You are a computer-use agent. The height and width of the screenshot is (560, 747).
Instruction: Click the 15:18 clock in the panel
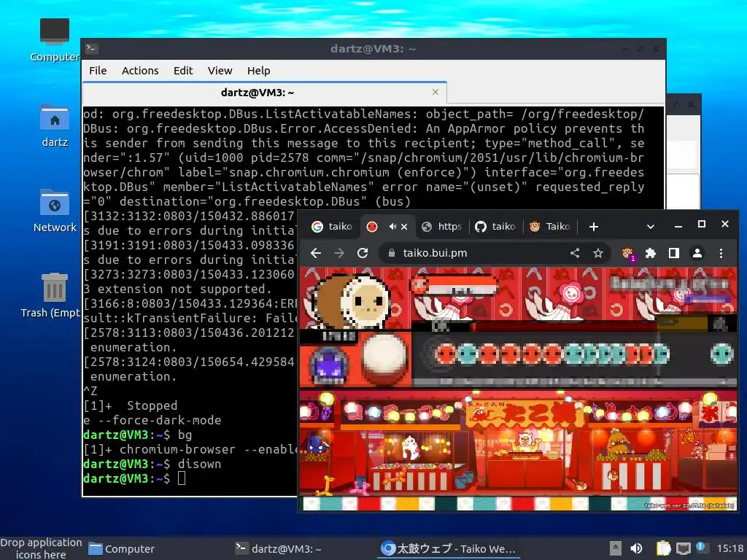point(729,548)
